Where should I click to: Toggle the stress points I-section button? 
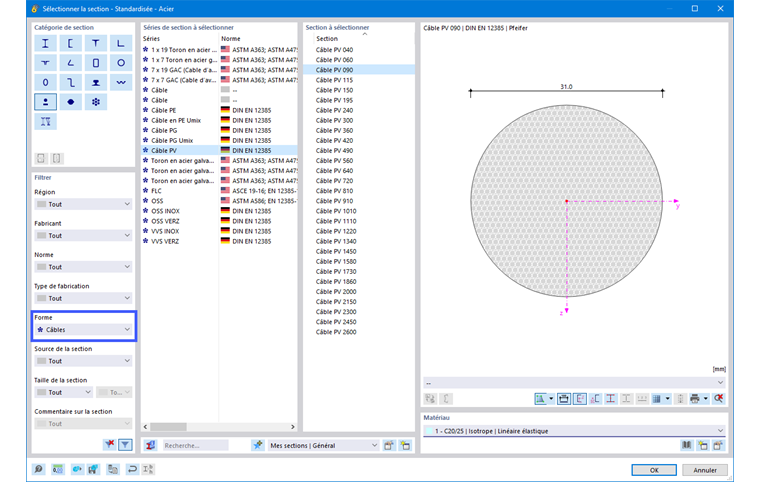coord(611,399)
